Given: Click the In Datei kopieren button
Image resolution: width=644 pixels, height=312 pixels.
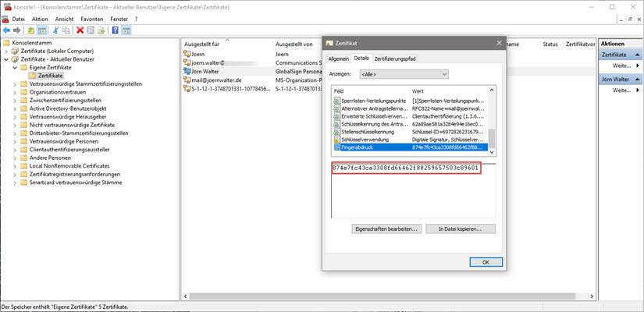Looking at the screenshot, I should coord(461,229).
